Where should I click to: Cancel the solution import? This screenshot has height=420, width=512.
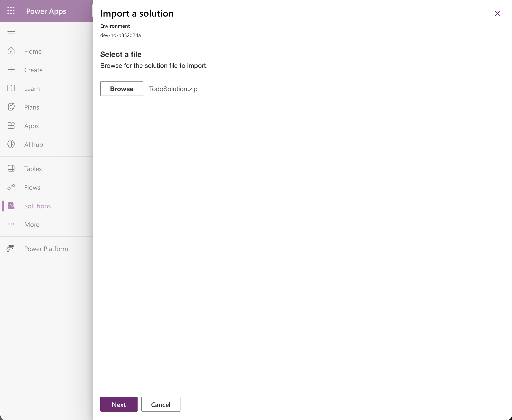pos(161,404)
